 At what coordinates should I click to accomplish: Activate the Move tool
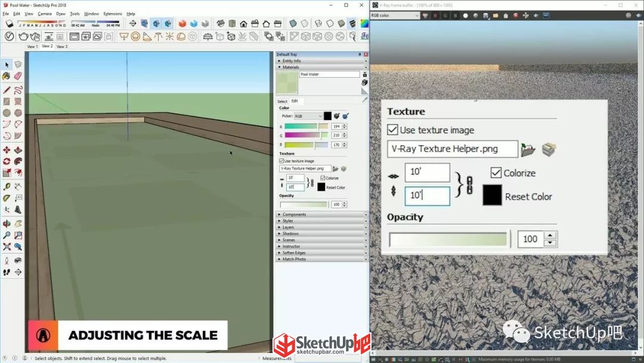[7, 150]
